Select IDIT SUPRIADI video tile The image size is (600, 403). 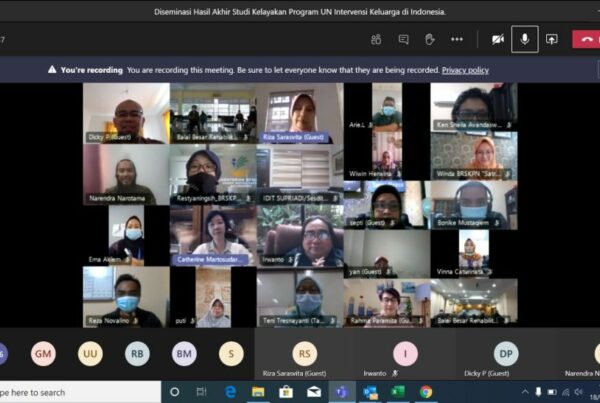point(300,175)
